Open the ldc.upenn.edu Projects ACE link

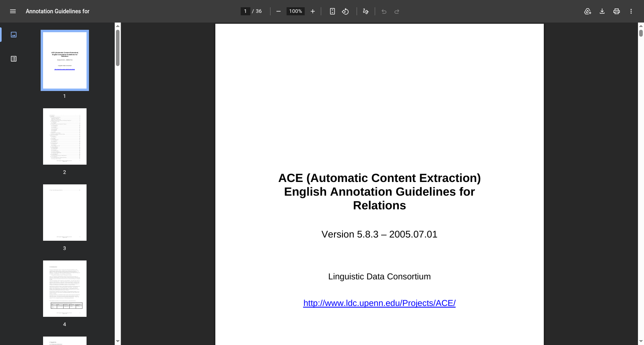380,303
